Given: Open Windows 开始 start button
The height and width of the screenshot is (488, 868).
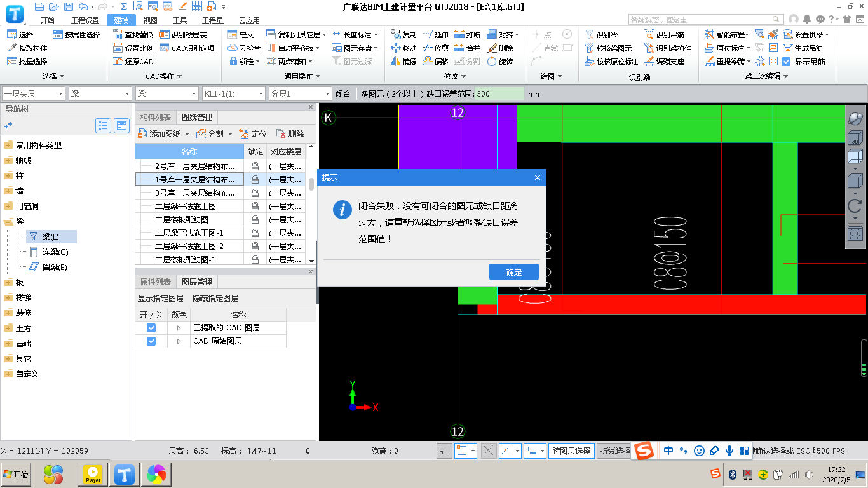Looking at the screenshot, I should point(17,474).
